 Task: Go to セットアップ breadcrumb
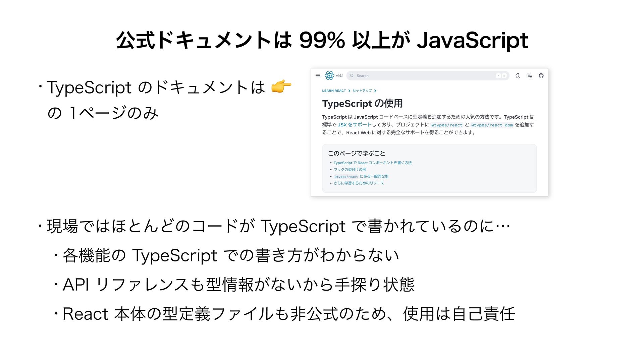point(362,91)
